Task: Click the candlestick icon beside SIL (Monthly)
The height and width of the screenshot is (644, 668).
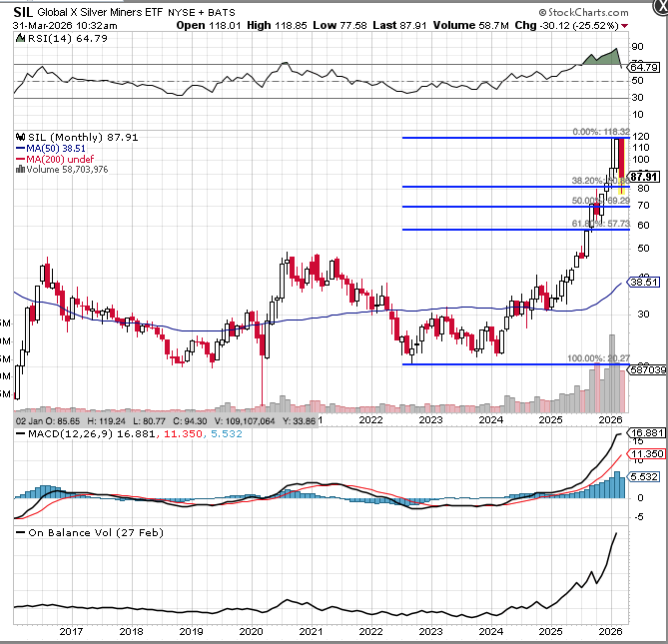Action: (x=20, y=137)
